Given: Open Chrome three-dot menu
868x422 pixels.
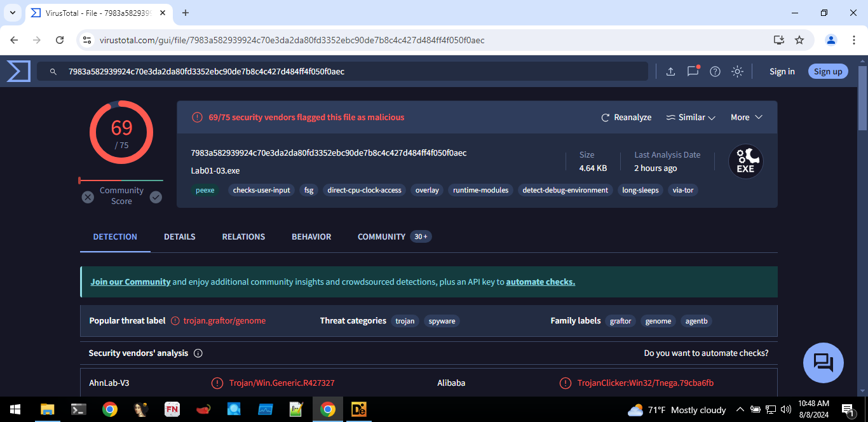Looking at the screenshot, I should coord(853,40).
